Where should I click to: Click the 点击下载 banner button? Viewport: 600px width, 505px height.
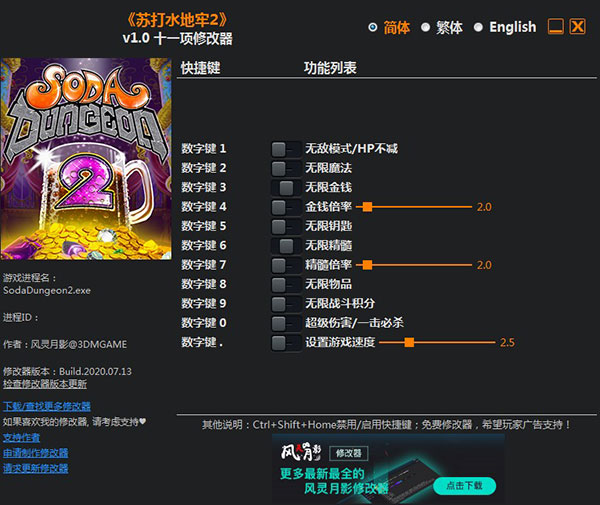coord(465,486)
